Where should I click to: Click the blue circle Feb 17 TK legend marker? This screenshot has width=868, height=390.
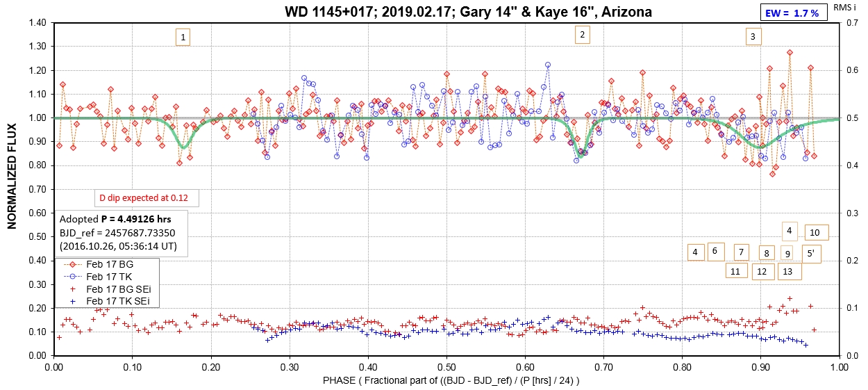pos(72,277)
